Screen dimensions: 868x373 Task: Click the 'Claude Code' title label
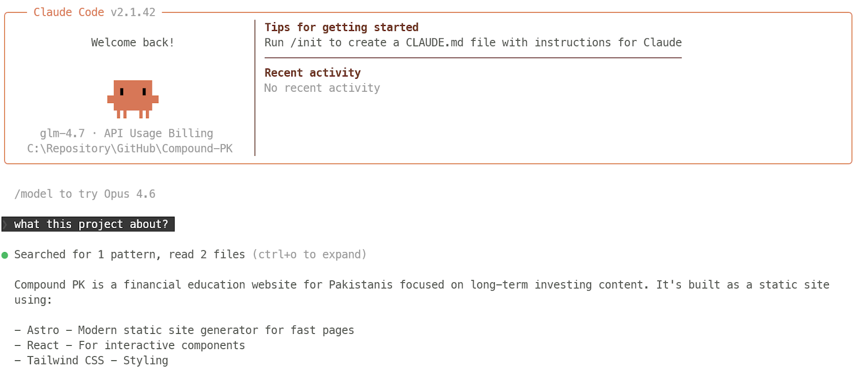coord(68,12)
